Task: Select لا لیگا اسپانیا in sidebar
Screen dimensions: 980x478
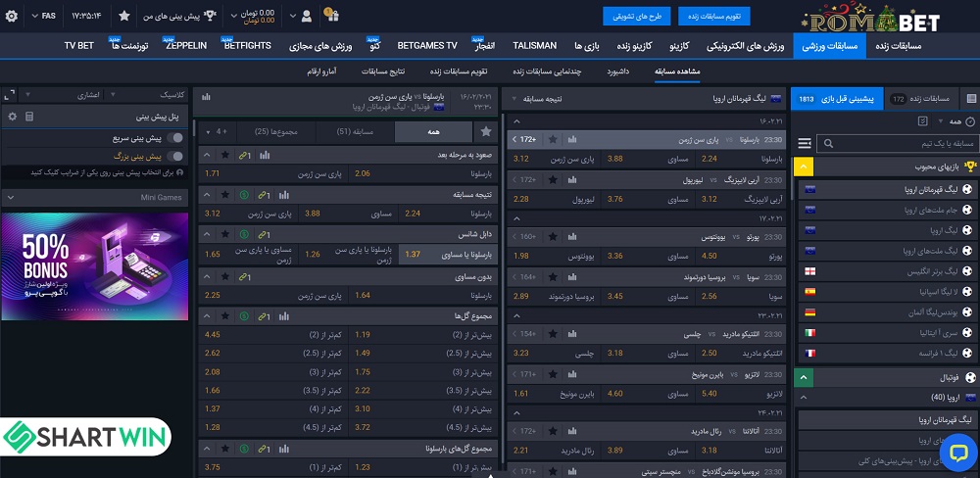Action: tap(888, 292)
